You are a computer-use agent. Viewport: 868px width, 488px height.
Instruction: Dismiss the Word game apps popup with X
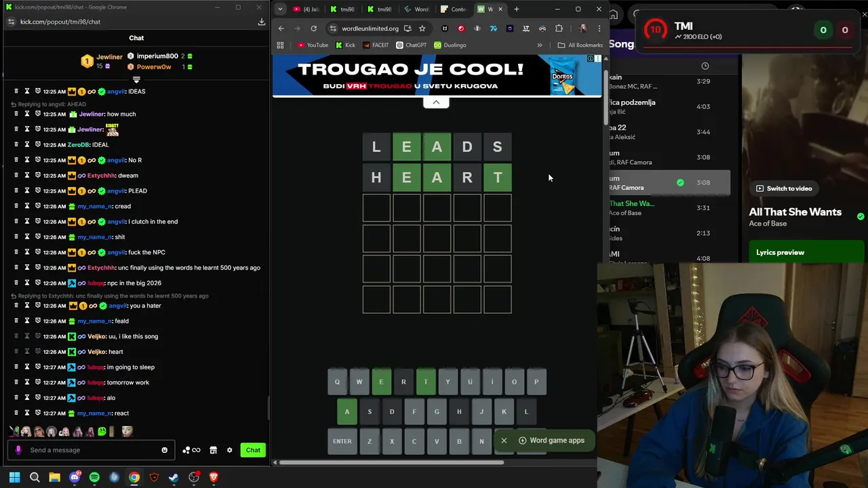click(504, 441)
